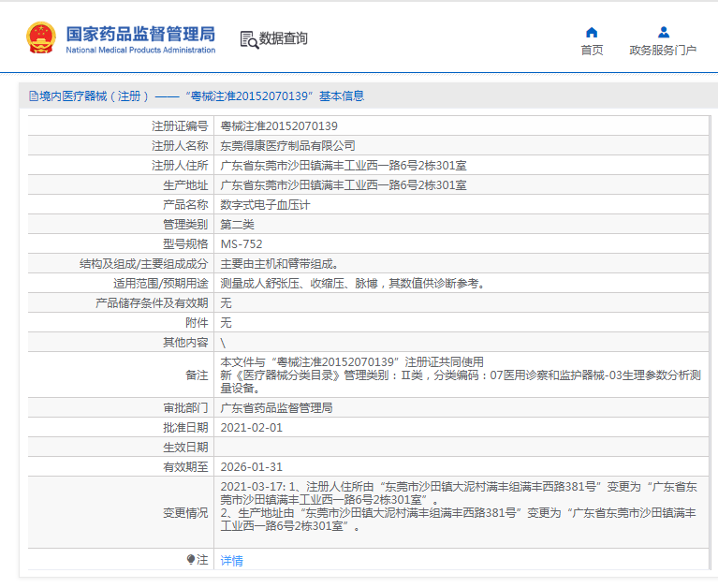Open the data query magnifier icon
The height and width of the screenshot is (588, 718).
[249, 40]
